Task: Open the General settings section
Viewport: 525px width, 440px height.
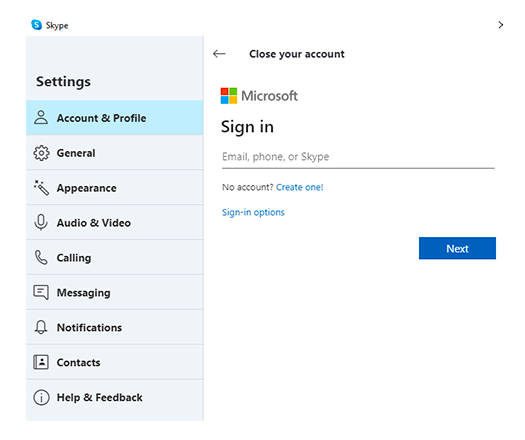Action: click(x=115, y=153)
